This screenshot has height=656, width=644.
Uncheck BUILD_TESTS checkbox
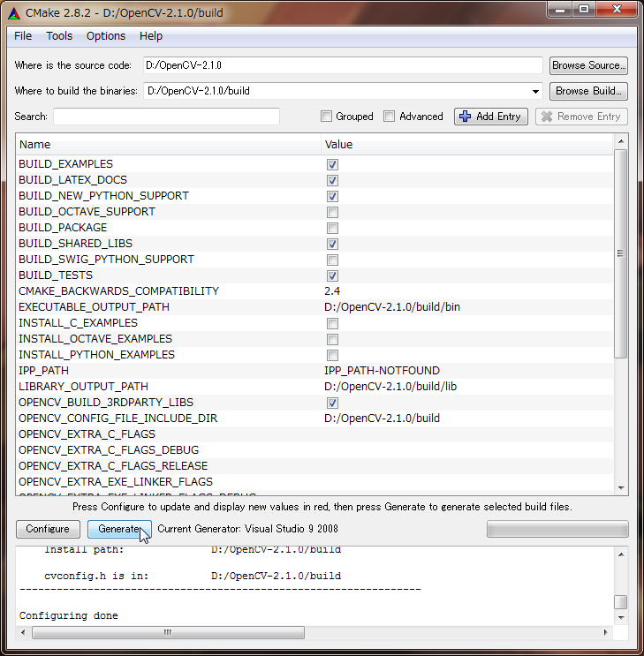[332, 275]
